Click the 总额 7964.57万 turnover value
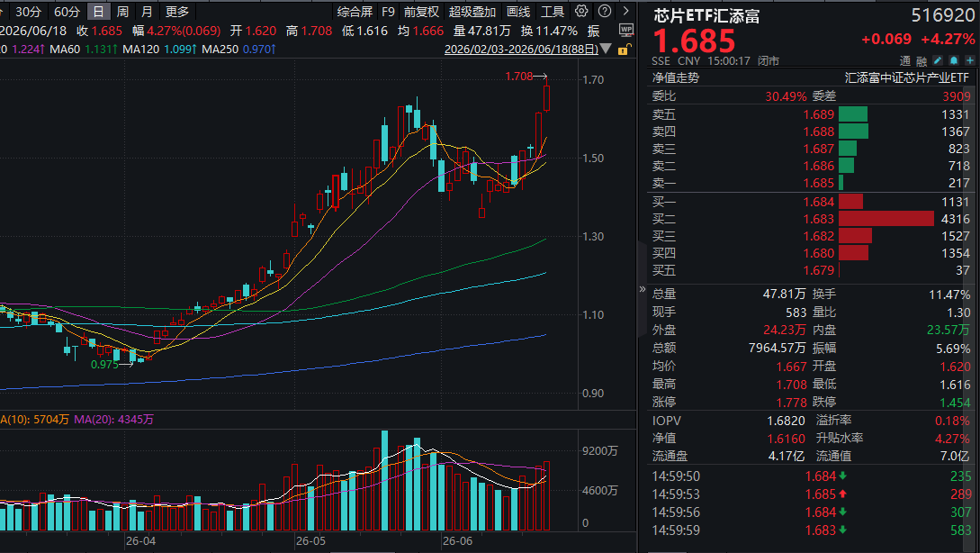980x553 pixels. click(777, 348)
